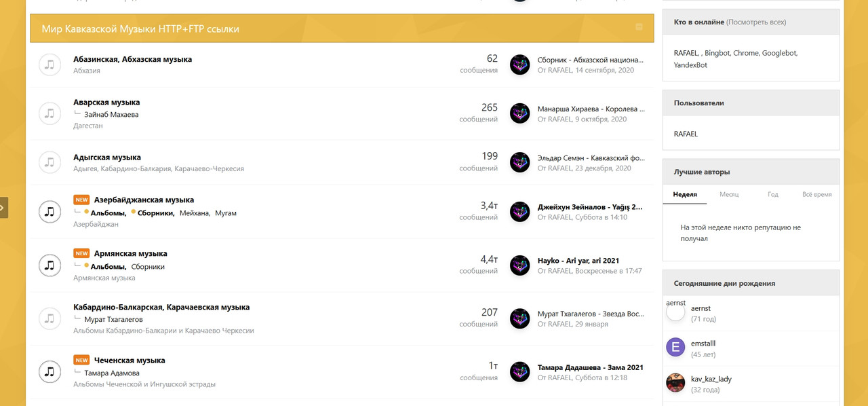Open the aernst username link in birthdays

coord(701,308)
